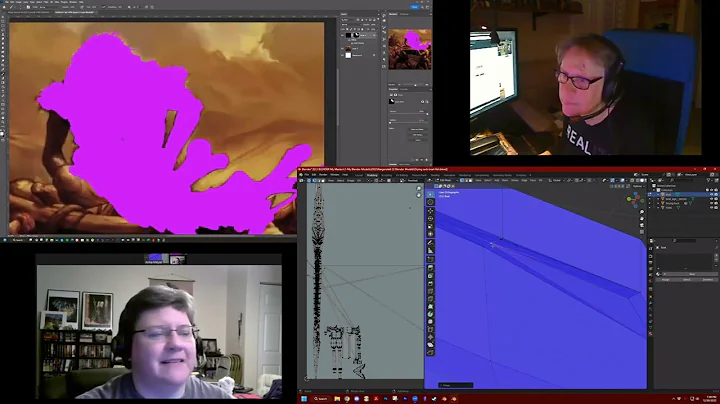Viewport: 720px width, 404px height.
Task: Click the zoom icon in Blender's UV editor
Action: pyautogui.click(x=419, y=188)
